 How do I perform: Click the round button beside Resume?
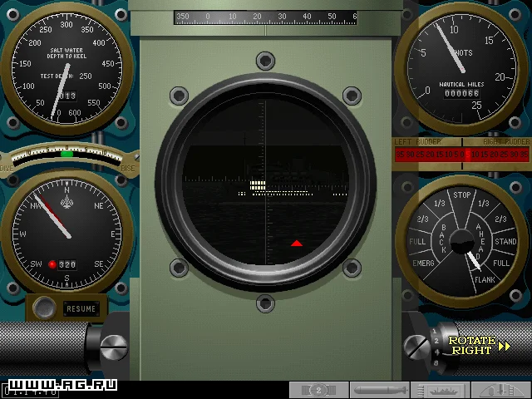[x=44, y=308]
